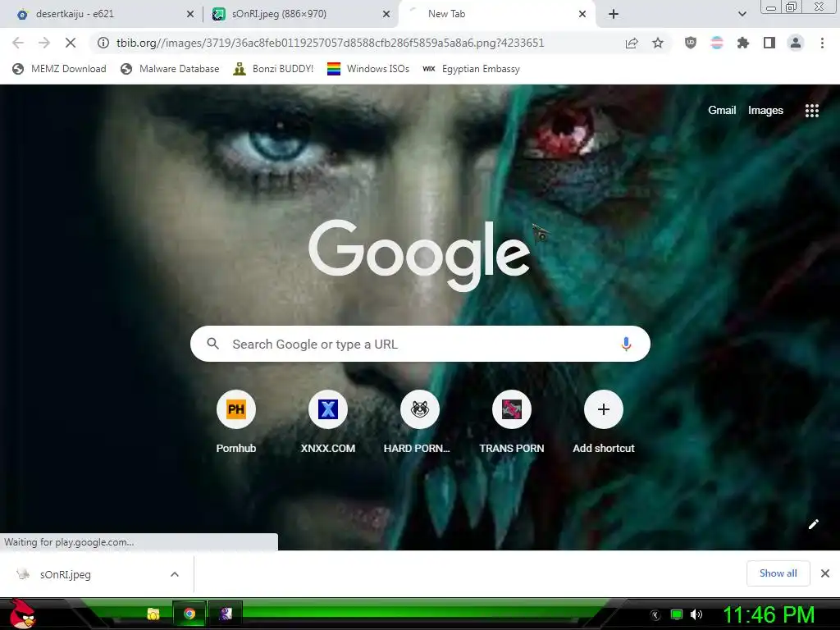Viewport: 840px width, 630px height.
Task: Focus the tbib.org address bar URL
Action: pyautogui.click(x=330, y=43)
